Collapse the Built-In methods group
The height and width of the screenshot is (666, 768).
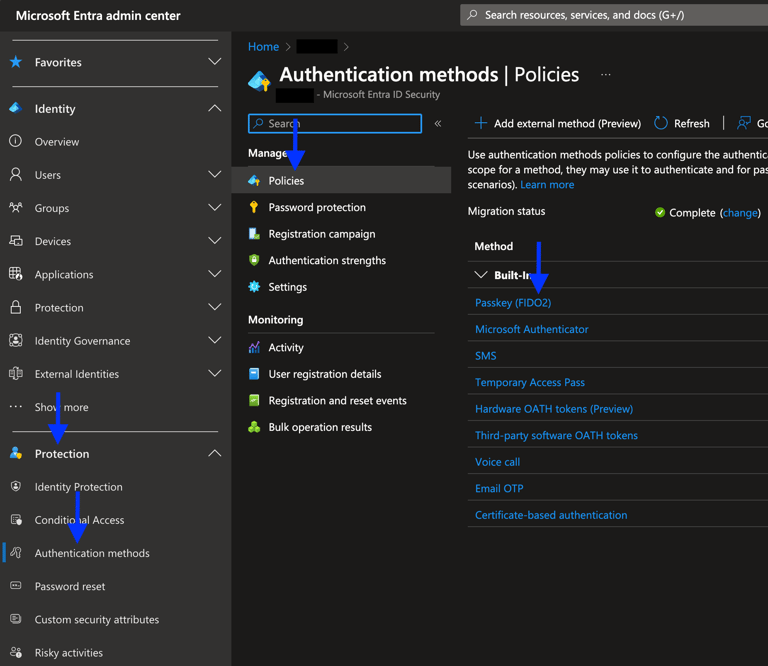coord(481,275)
